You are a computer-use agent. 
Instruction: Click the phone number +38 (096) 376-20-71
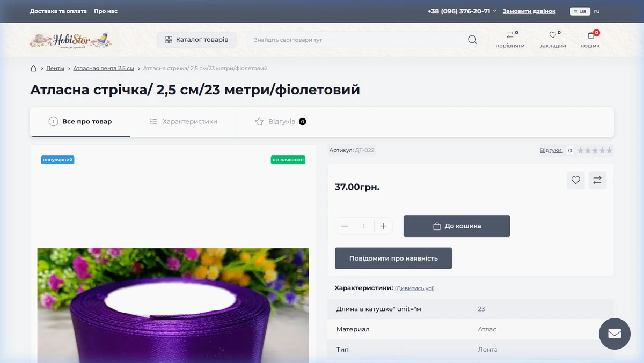[459, 11]
